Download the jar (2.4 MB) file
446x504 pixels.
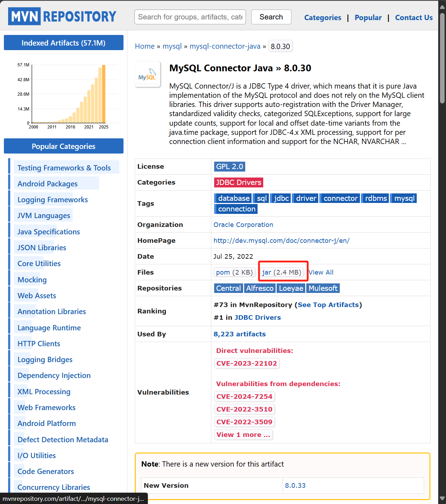click(x=282, y=272)
